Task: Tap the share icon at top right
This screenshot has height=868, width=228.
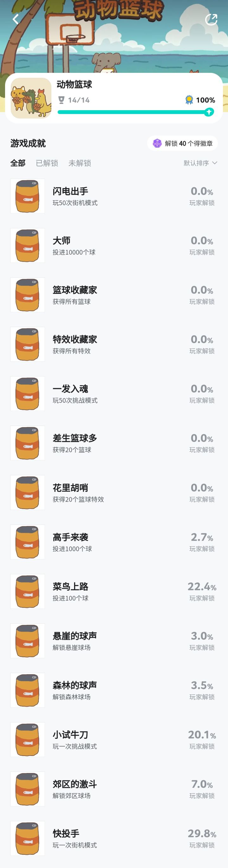Action: click(x=211, y=20)
